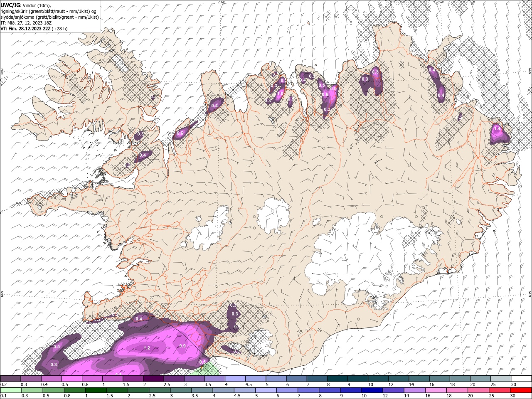Viewport: 532px width, 399px height.
Task: Select the '1.2' precipitation value in the pink area
Action: (x=147, y=348)
